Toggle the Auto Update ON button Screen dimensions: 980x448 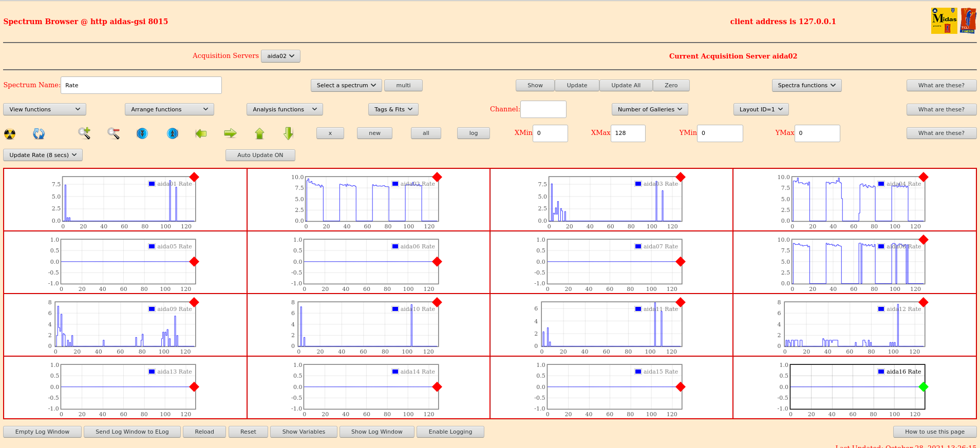coord(260,155)
